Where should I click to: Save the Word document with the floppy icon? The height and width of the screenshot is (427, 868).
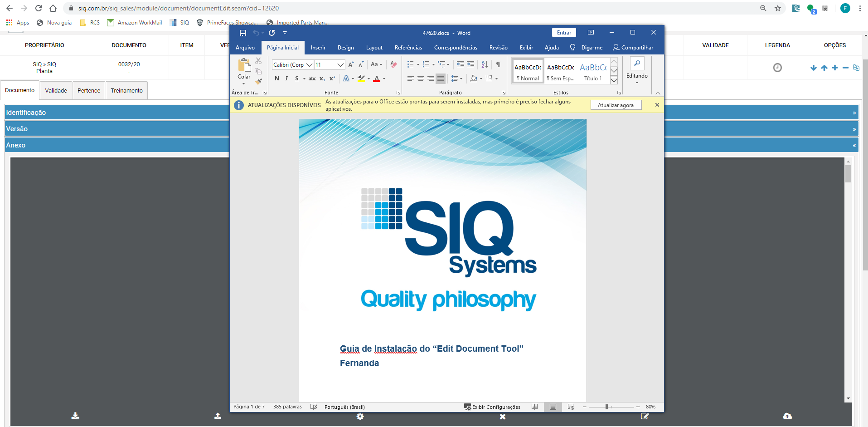[x=243, y=33]
